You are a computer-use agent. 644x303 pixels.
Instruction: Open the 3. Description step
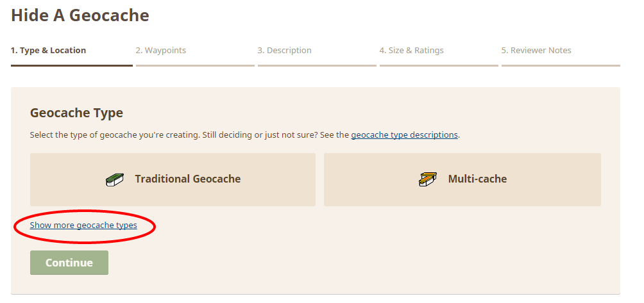(284, 51)
